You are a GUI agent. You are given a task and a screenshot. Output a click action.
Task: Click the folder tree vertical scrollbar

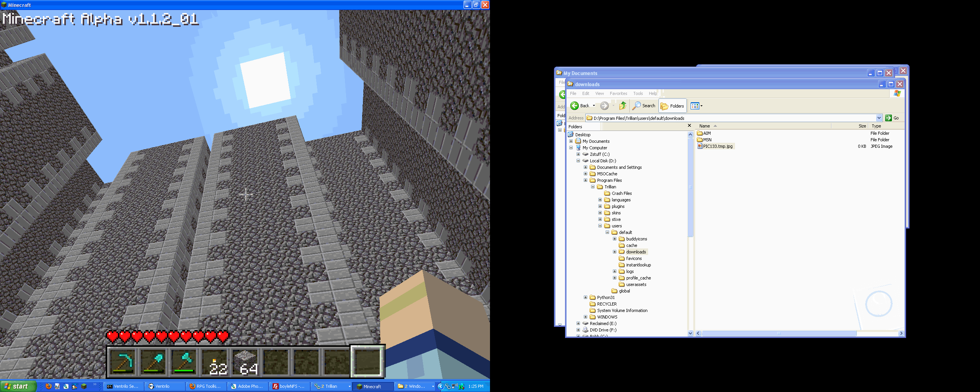(691, 234)
